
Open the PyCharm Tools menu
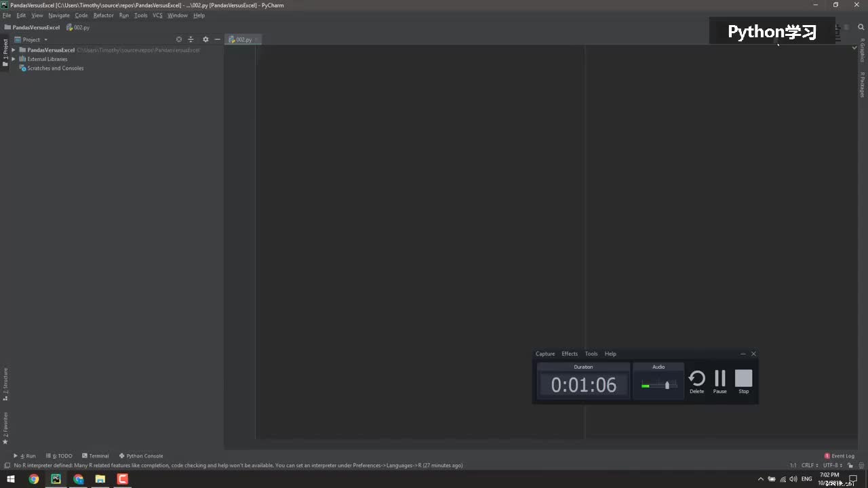coord(140,15)
